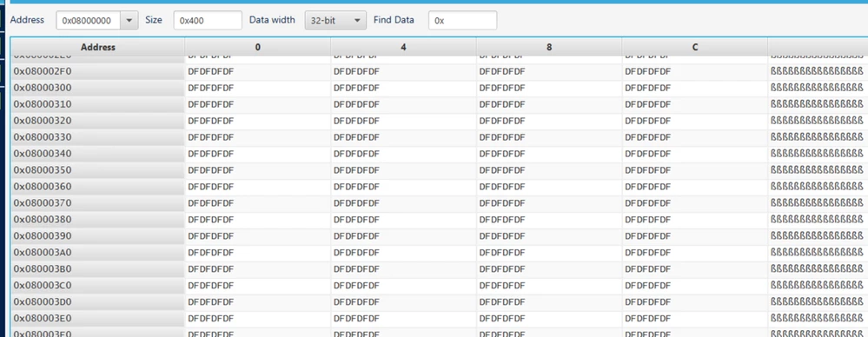The image size is (868, 337).
Task: Select address row 0x080003E0
Action: click(x=98, y=319)
